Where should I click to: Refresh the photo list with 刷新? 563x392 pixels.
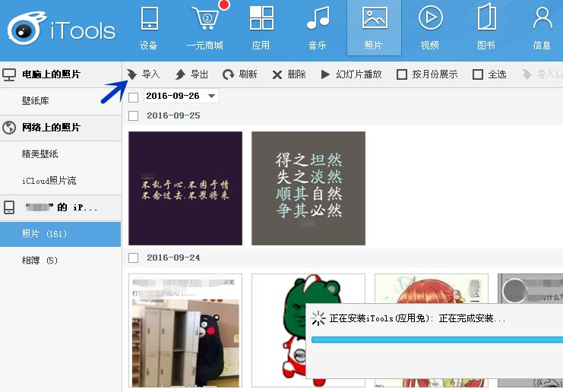[240, 74]
